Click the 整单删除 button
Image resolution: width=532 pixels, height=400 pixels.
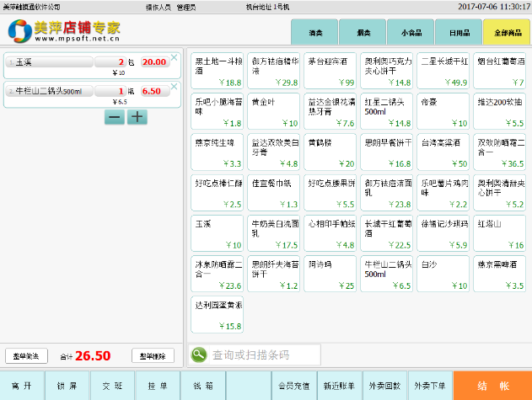[x=153, y=356]
